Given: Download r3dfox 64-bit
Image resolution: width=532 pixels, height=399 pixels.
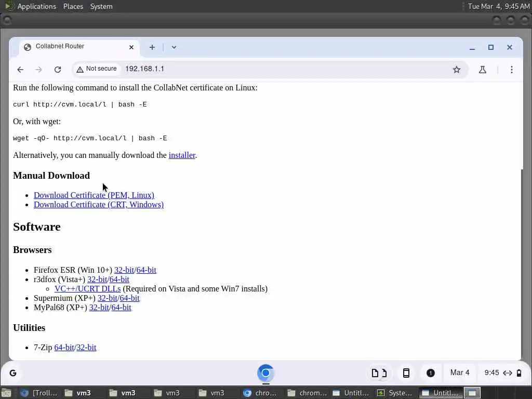Looking at the screenshot, I should click(119, 279).
